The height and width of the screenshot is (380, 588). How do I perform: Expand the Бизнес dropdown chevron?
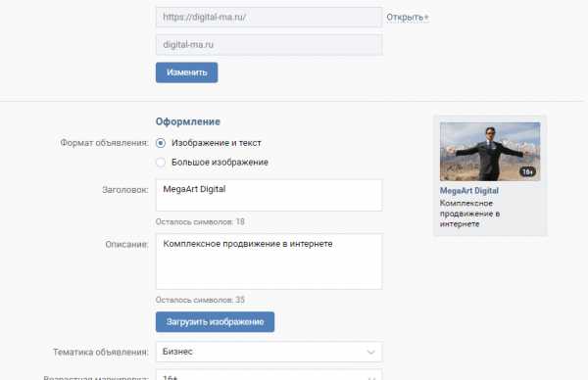[370, 352]
